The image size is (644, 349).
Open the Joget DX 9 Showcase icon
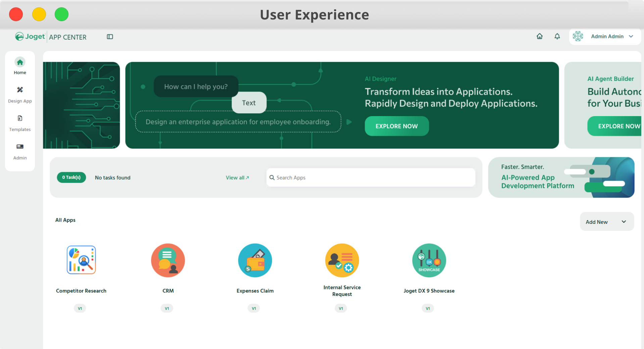click(429, 260)
